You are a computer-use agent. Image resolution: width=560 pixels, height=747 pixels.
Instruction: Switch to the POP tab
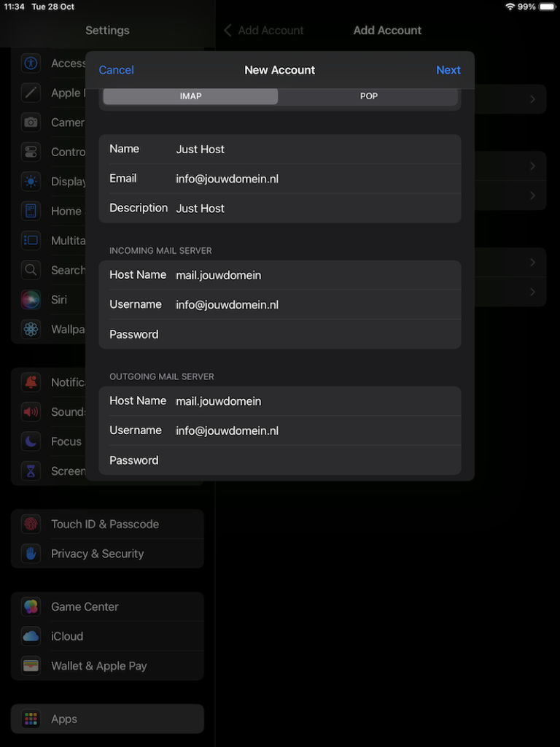[369, 96]
